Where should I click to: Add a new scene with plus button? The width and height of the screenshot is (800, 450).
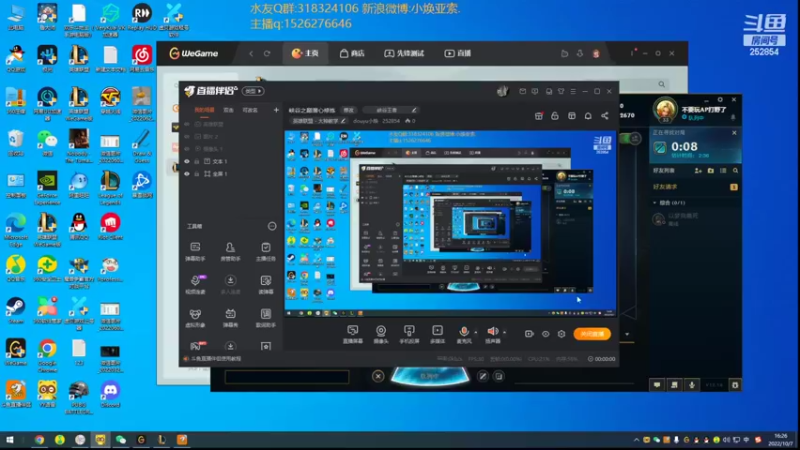tap(276, 110)
